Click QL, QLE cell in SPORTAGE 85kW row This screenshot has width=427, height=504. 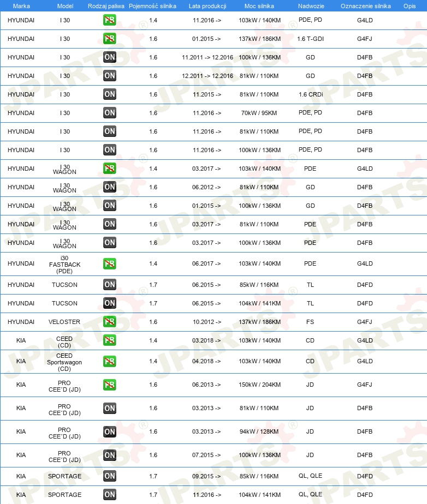310,476
